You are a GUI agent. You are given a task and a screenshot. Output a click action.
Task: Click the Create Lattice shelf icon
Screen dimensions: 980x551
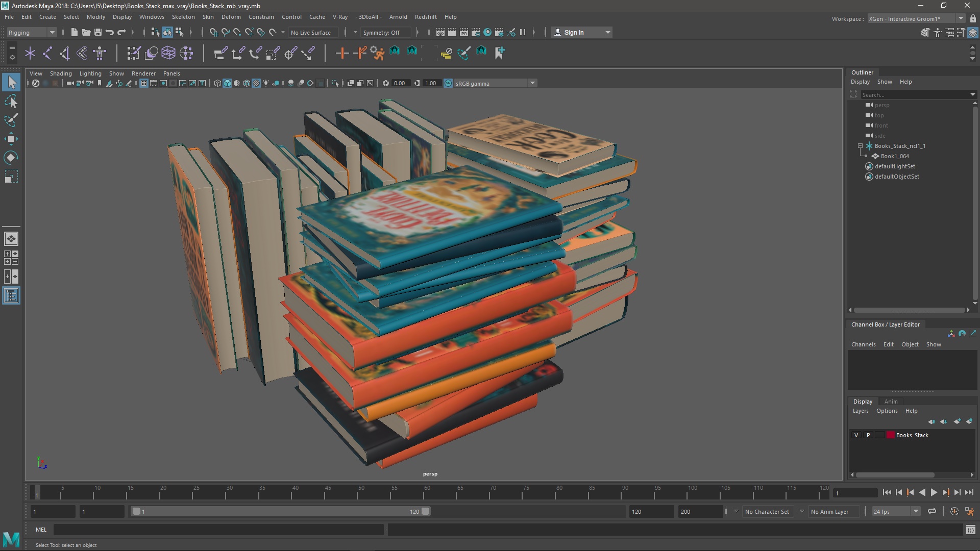[x=168, y=53]
